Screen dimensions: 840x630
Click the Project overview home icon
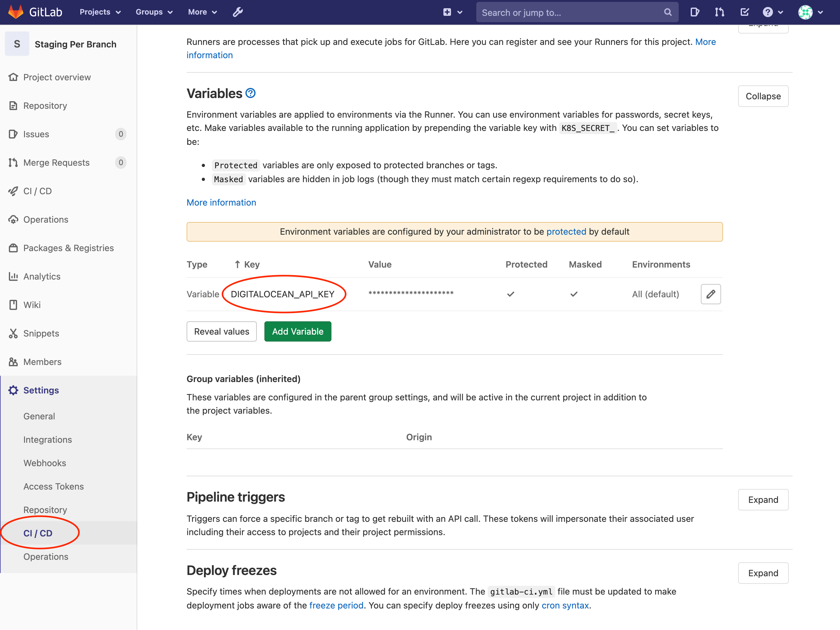coord(13,77)
